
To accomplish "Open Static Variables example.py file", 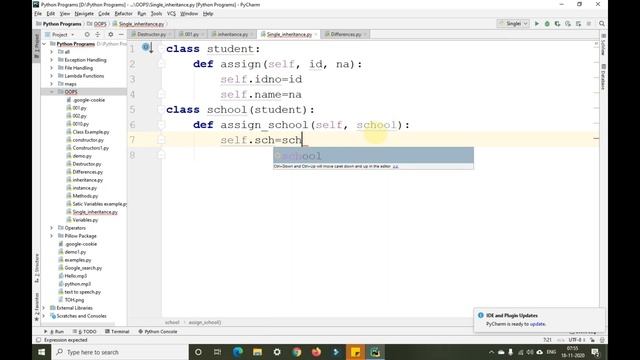I will [96, 204].
